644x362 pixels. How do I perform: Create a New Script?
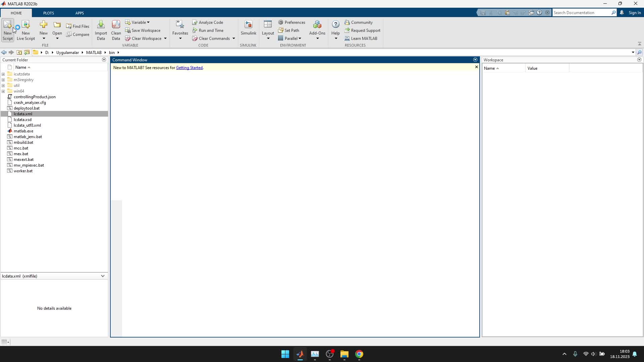tap(7, 30)
